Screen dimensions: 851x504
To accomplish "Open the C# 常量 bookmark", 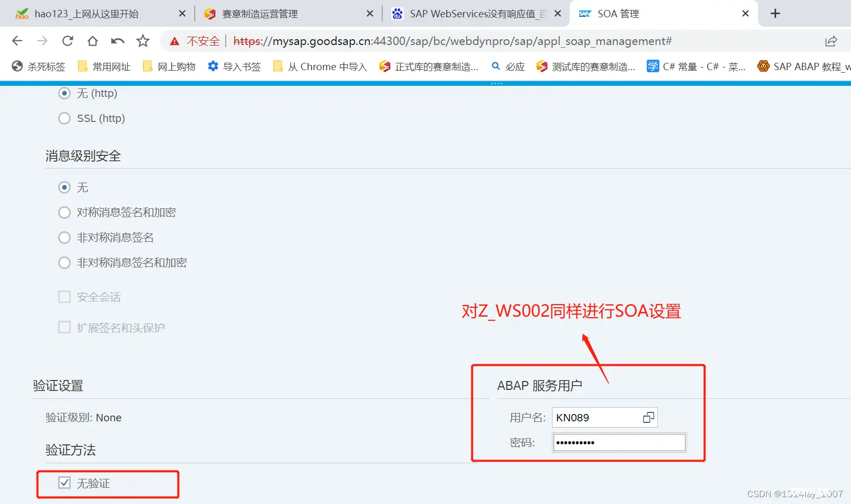I will pos(697,66).
